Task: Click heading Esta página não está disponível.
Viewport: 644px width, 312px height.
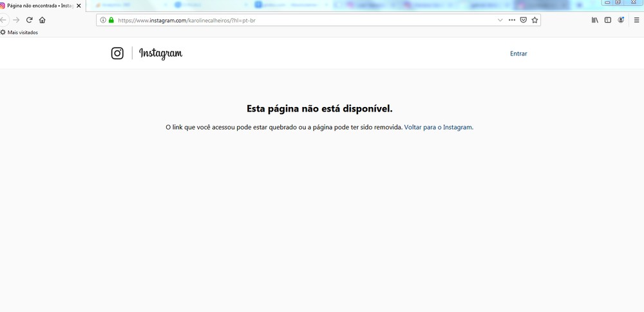Action: 319,109
